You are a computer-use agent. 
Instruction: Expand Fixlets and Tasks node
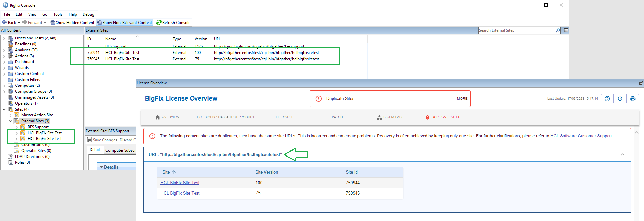click(4, 38)
